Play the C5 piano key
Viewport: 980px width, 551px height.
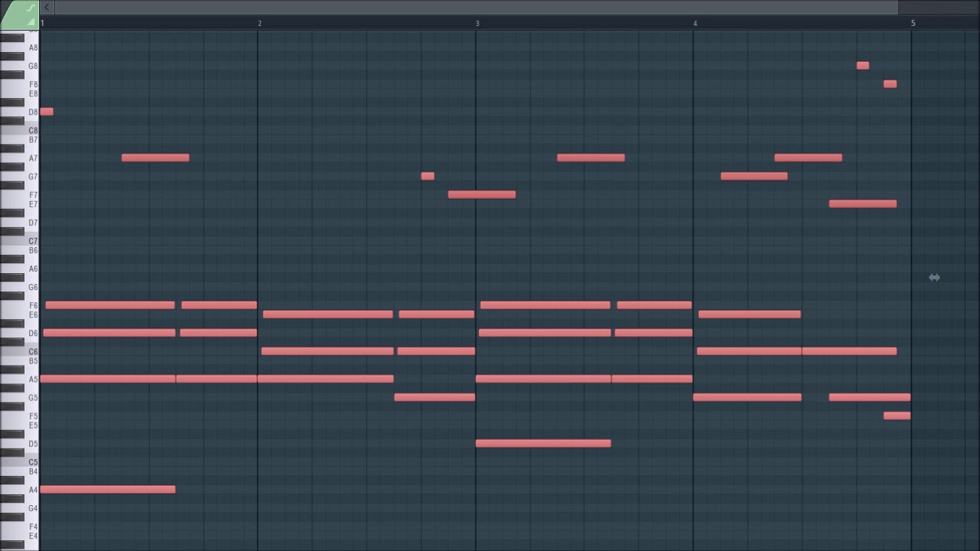(20, 462)
